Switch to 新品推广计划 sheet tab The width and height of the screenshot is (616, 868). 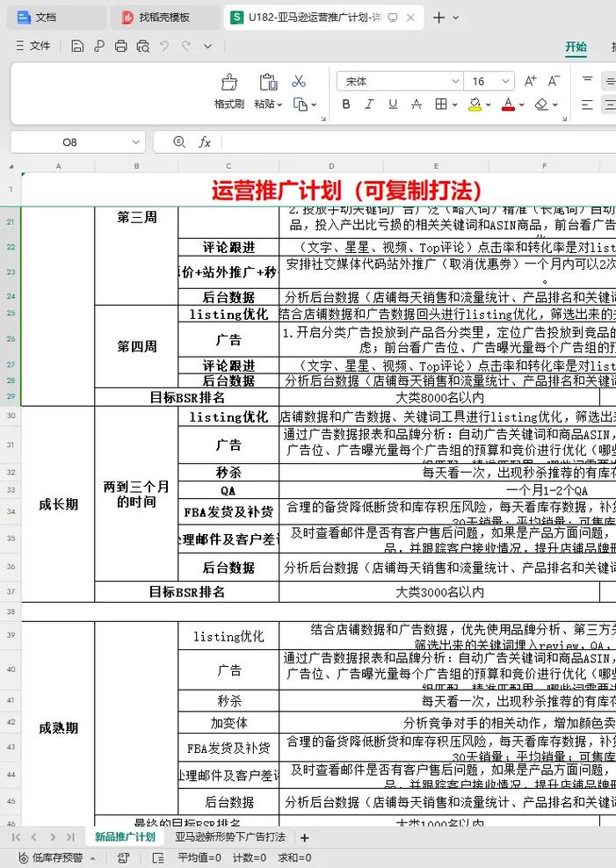(125, 836)
